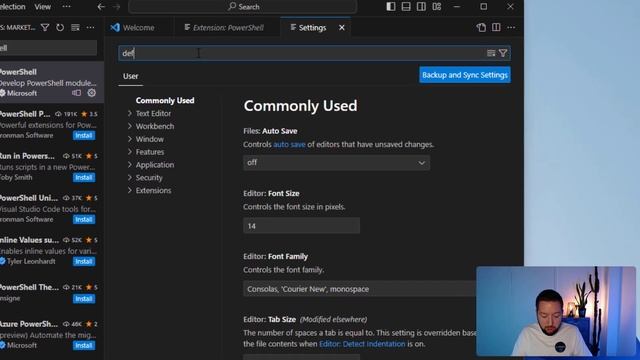The image size is (640, 360).
Task: Open overflow menu bar ellipsis
Action: coord(66,7)
